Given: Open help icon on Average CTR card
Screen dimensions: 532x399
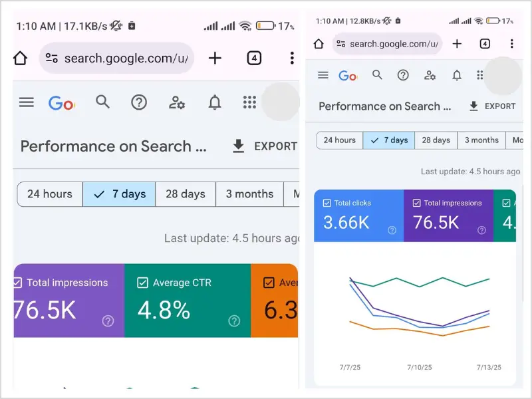Looking at the screenshot, I should point(234,321).
